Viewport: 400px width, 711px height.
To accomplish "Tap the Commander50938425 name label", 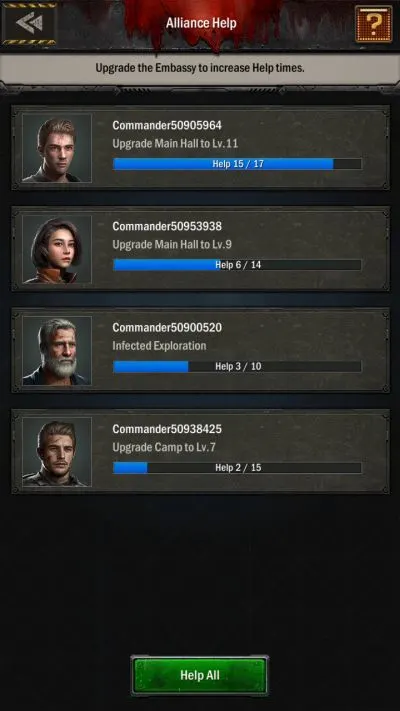I will click(167, 429).
